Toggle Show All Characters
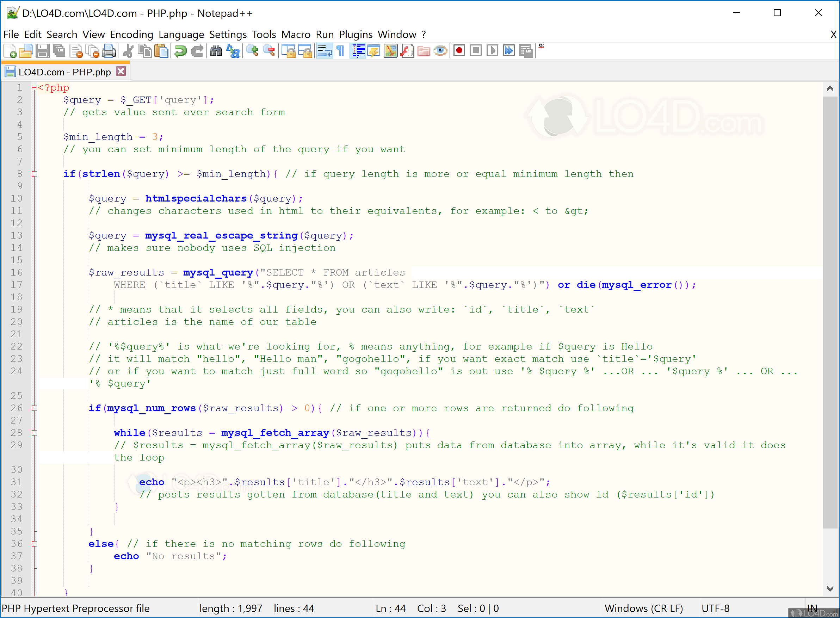The image size is (840, 618). point(340,51)
